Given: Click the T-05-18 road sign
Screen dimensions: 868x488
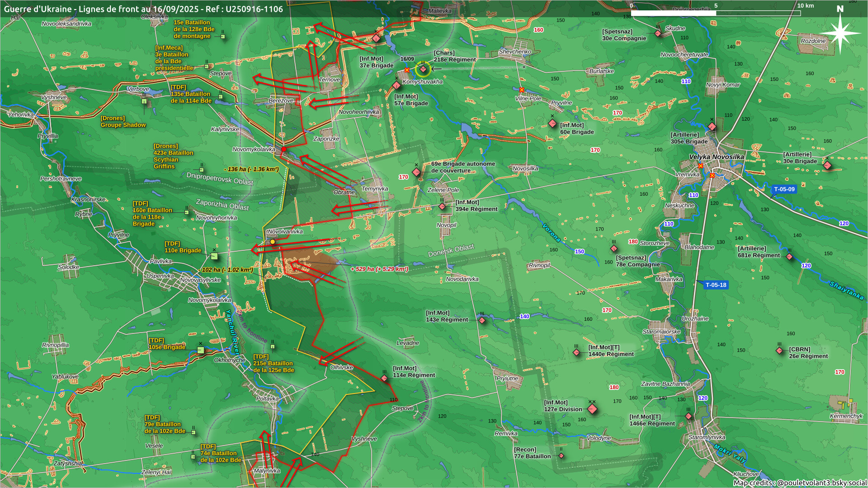Looking at the screenshot, I should (716, 285).
